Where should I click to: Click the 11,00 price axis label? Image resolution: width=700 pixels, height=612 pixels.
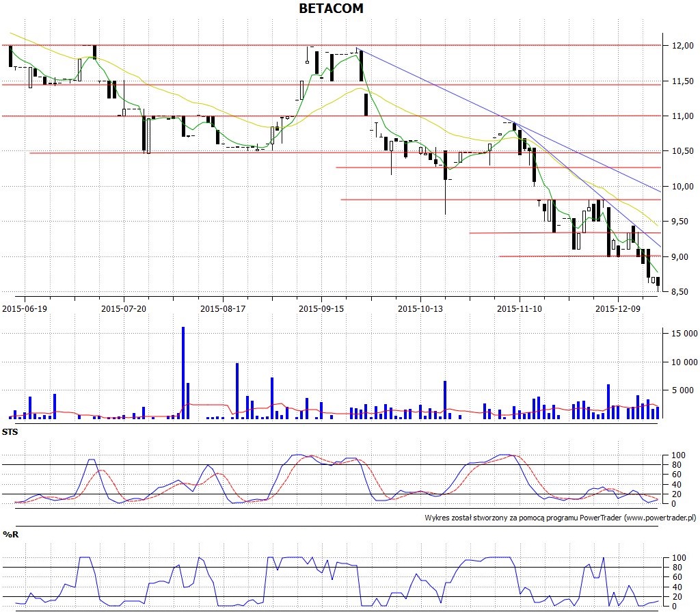click(683, 116)
